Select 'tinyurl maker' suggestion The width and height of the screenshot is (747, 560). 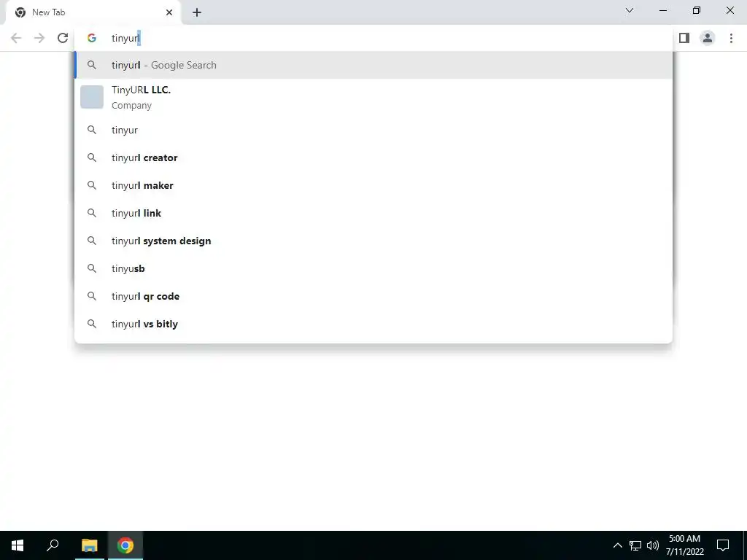pyautogui.click(x=373, y=185)
